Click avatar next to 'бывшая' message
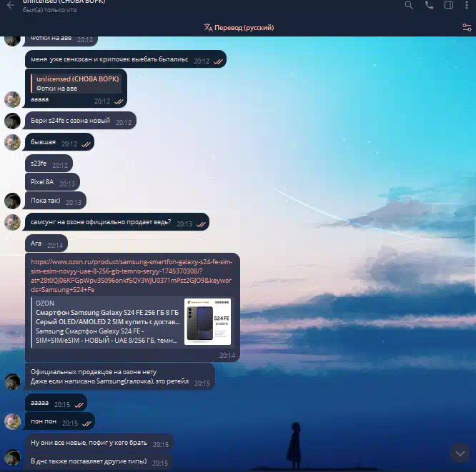 12,143
